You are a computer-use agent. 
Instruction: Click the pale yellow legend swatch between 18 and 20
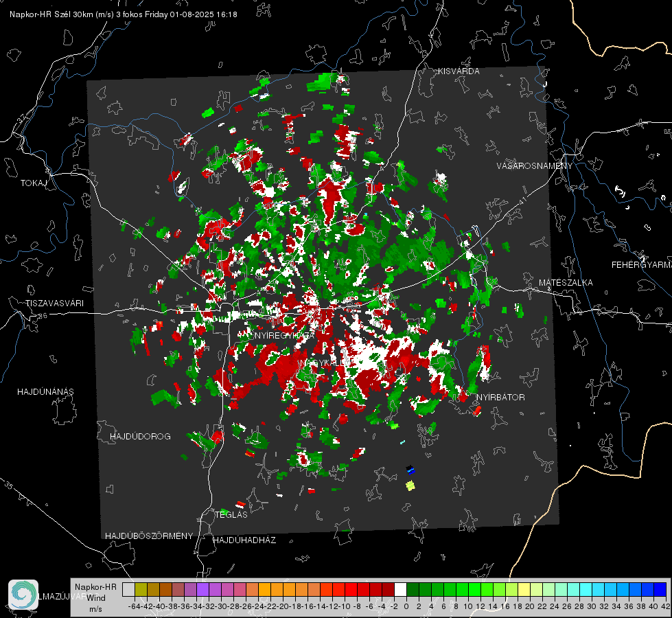[524, 589]
